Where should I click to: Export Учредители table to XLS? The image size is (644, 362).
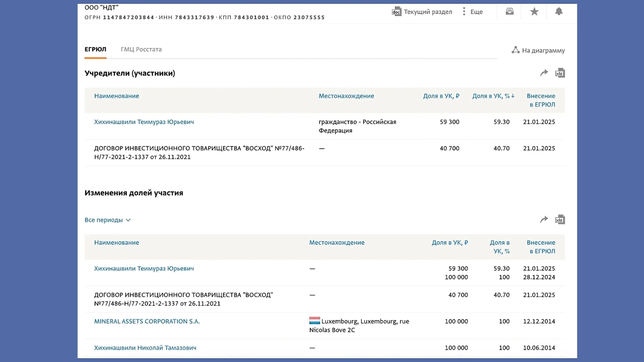coord(560,73)
